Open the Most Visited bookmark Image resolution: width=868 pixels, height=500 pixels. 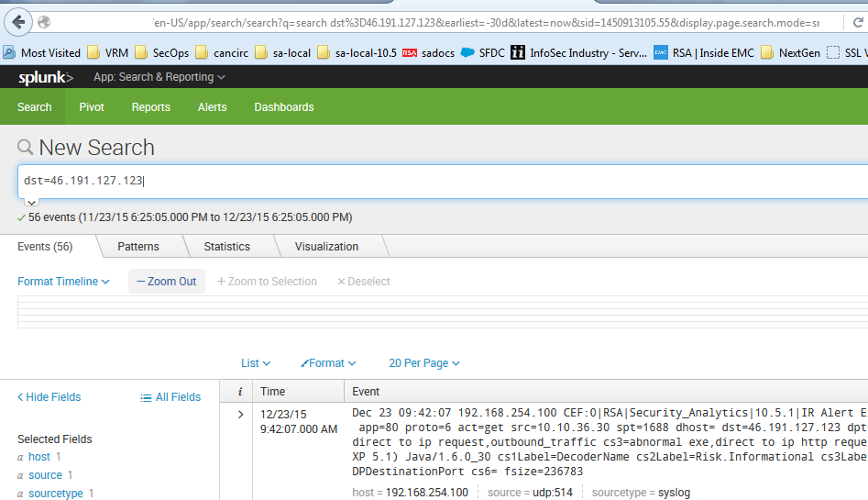coord(42,53)
